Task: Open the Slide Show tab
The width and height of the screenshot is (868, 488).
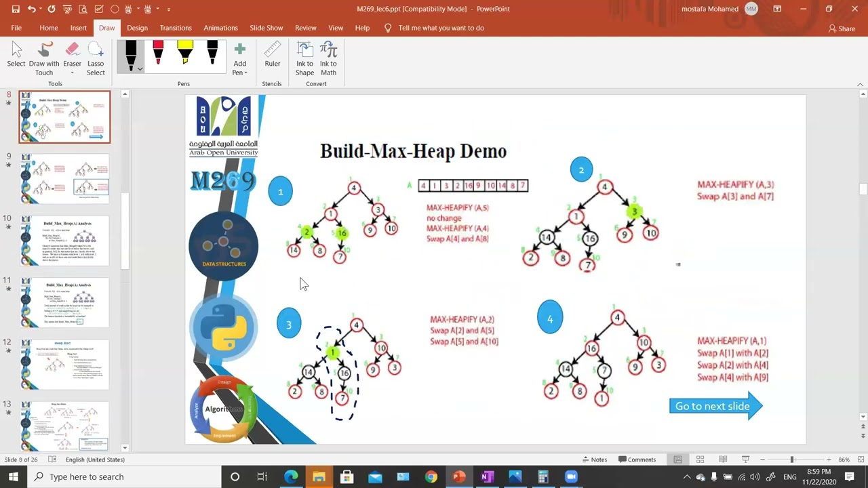Action: point(266,28)
